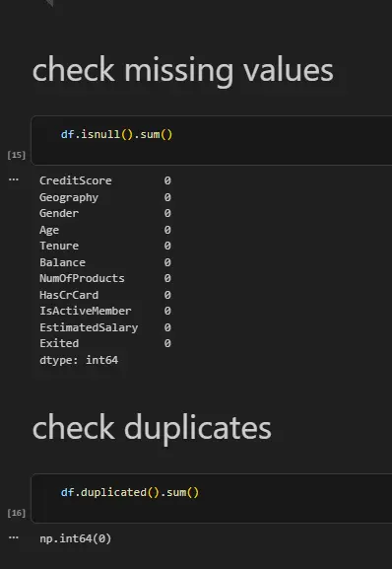
Task: Click the Balance output row
Action: [x=105, y=262]
